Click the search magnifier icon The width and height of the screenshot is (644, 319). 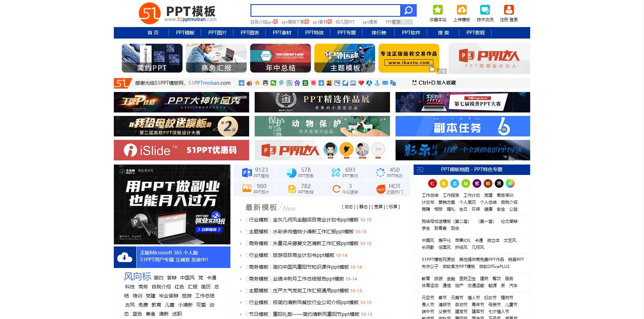click(408, 10)
